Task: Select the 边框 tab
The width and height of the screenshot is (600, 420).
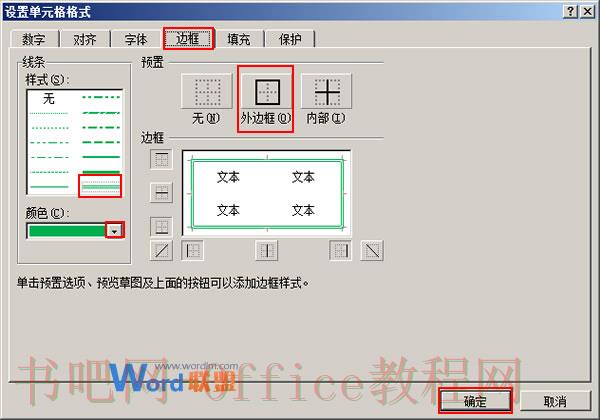Action: 188,38
